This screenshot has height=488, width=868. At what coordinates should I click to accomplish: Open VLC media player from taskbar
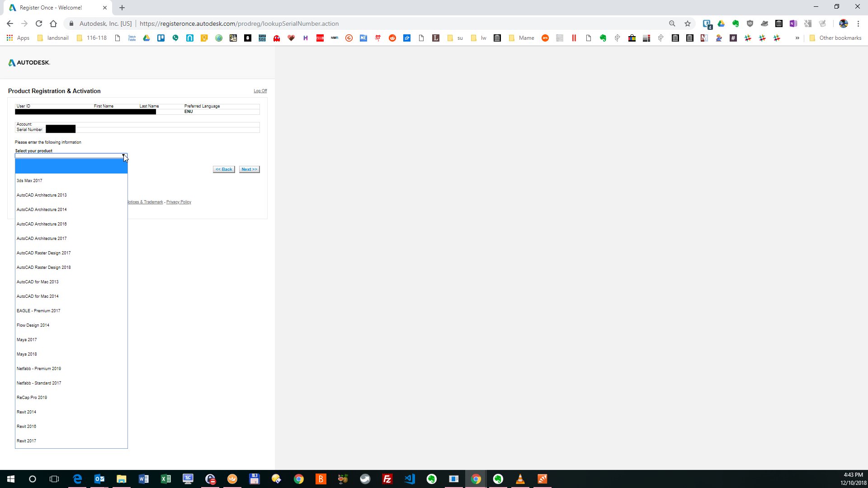520,479
